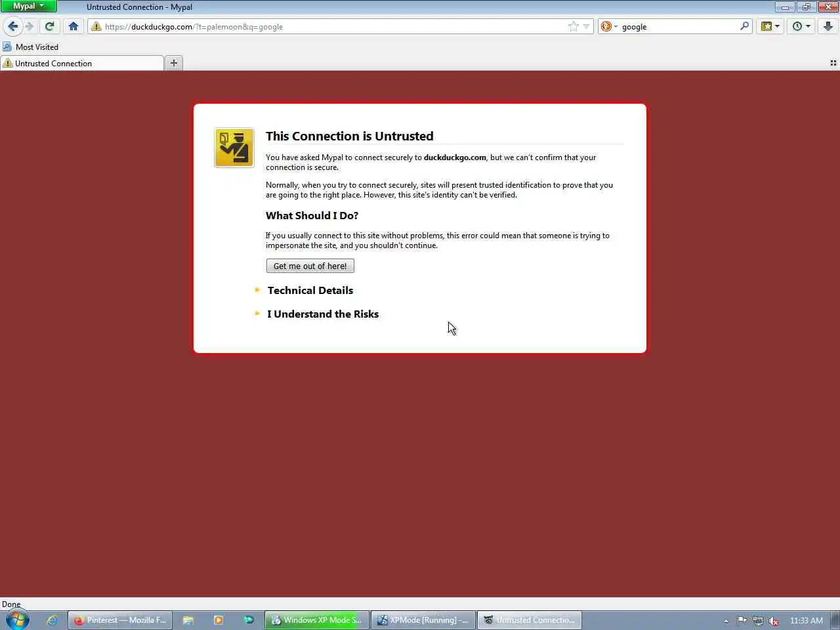The image size is (840, 630).
Task: Select the Untrusted Connection tab
Action: tap(82, 63)
